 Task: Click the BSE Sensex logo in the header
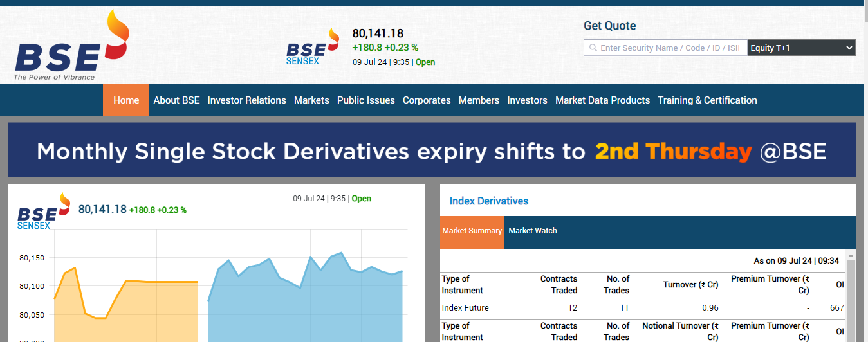coord(312,46)
